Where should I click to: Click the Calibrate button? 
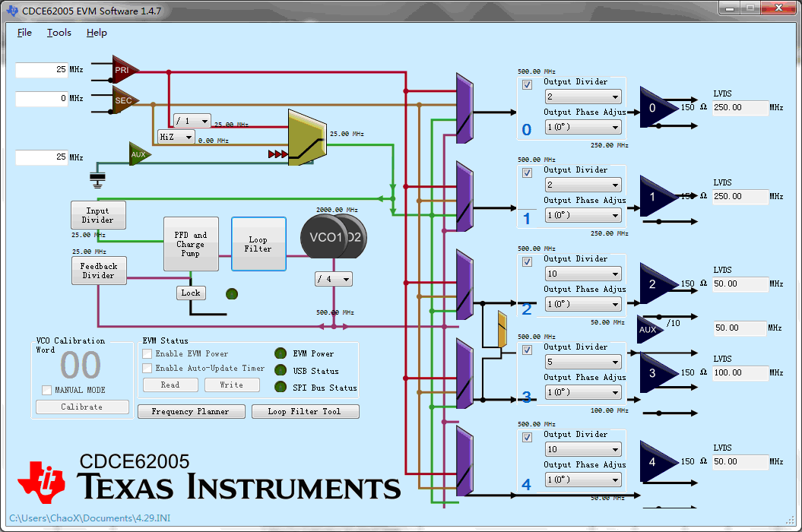[82, 407]
